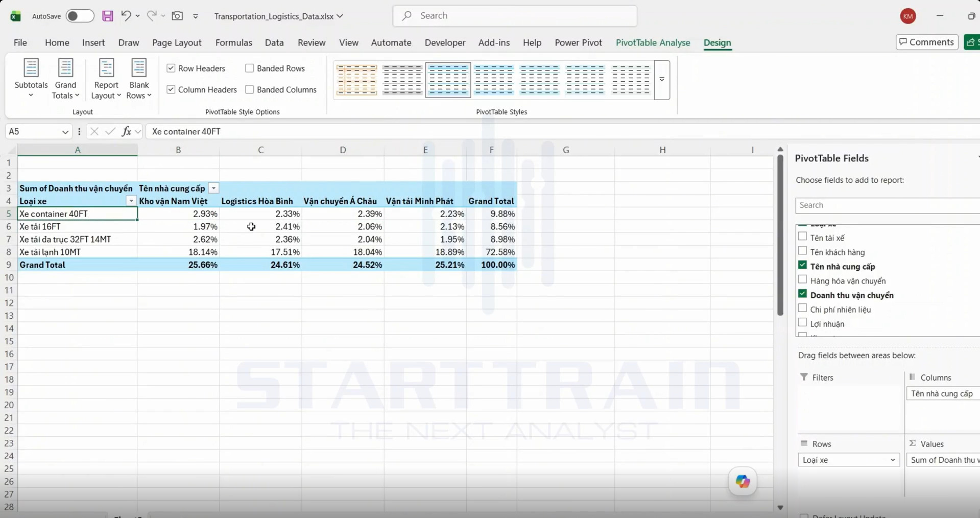Screen dimensions: 980x518
Task: Switch to the Formulas tab
Action: point(234,42)
